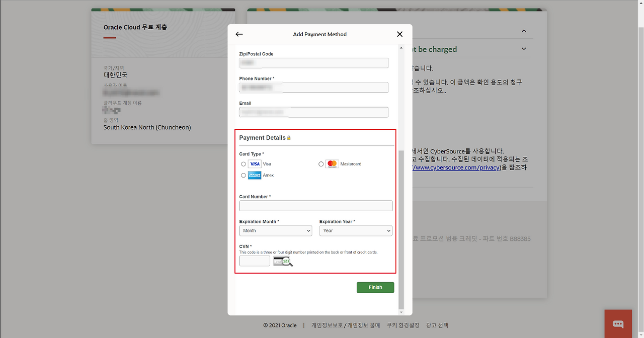Open the Expiration Month dropdown

tap(276, 231)
